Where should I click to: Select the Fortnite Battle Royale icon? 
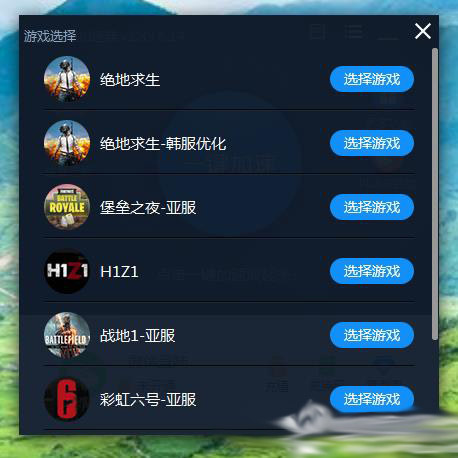tap(67, 207)
